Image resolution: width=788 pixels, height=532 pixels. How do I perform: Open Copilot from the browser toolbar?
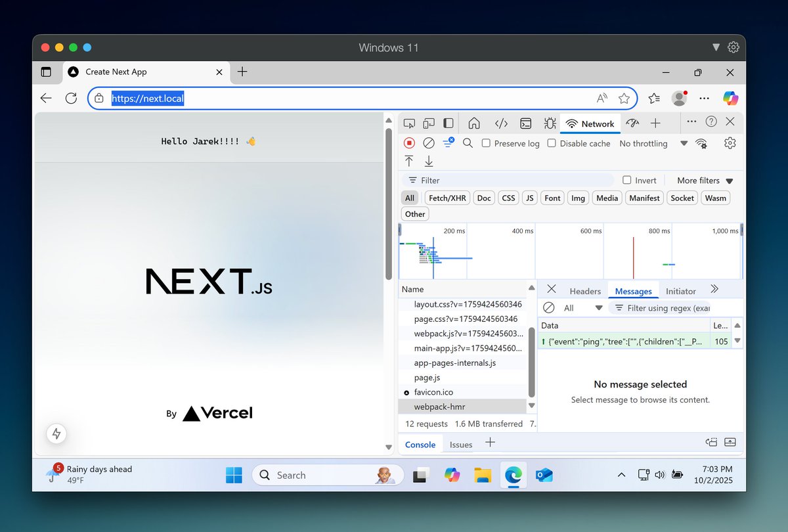coord(730,97)
